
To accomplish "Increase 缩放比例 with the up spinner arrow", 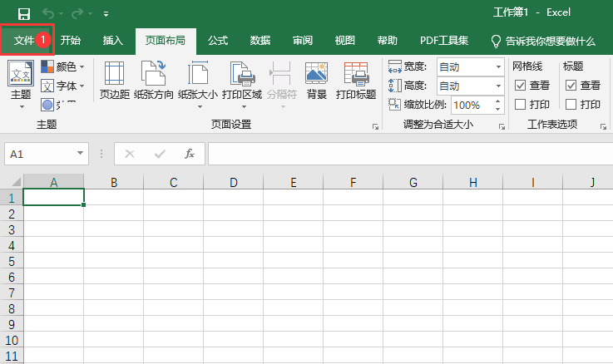I will [497, 101].
